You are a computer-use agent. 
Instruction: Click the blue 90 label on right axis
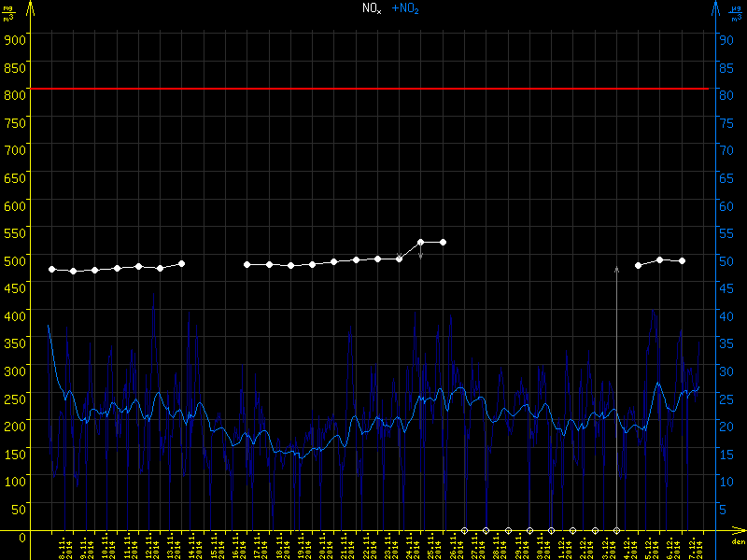(723, 38)
